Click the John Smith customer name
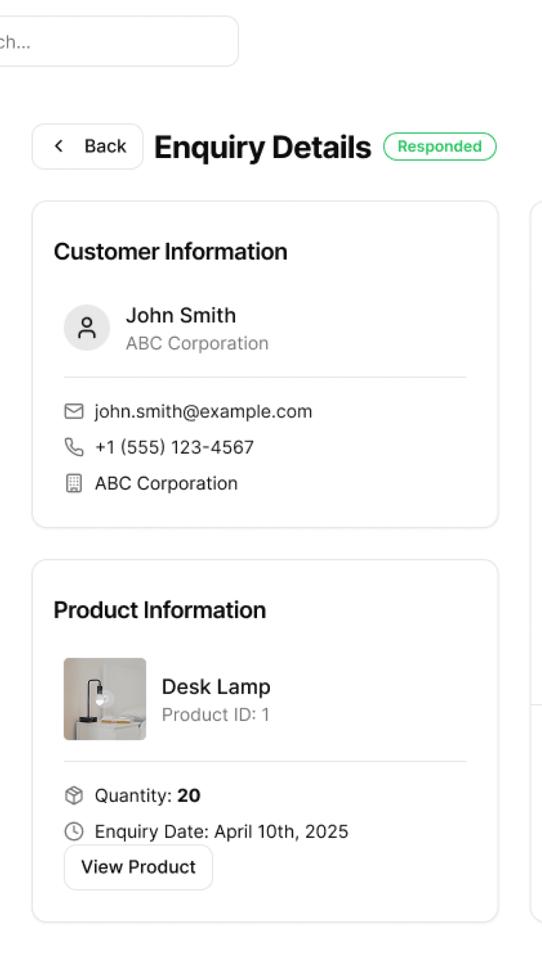Image resolution: width=542 pixels, height=980 pixels. 181,315
